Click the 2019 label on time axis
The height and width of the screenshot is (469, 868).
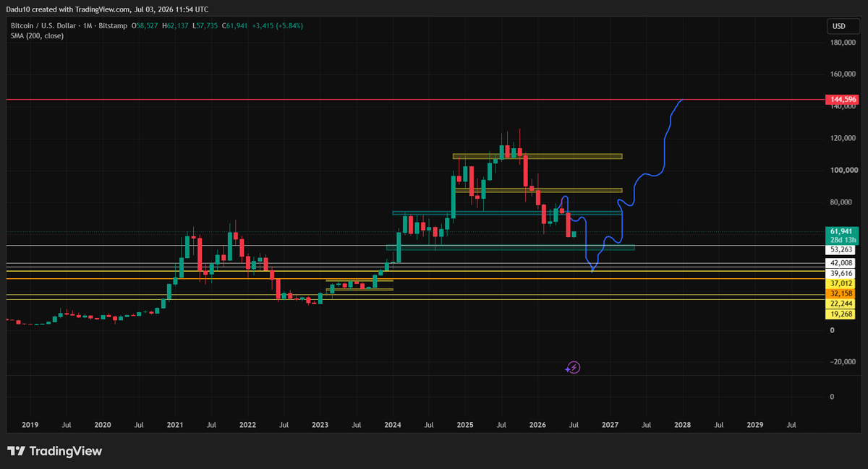pyautogui.click(x=30, y=425)
